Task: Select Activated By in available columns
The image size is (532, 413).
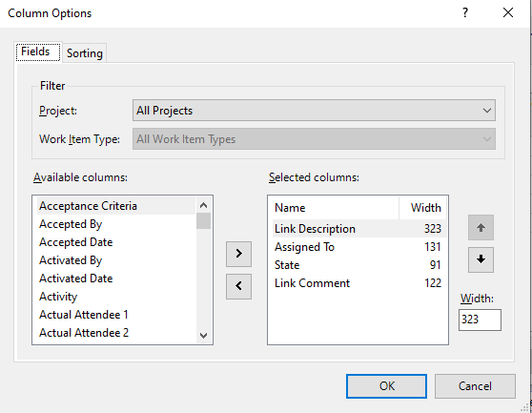Action: [116, 260]
